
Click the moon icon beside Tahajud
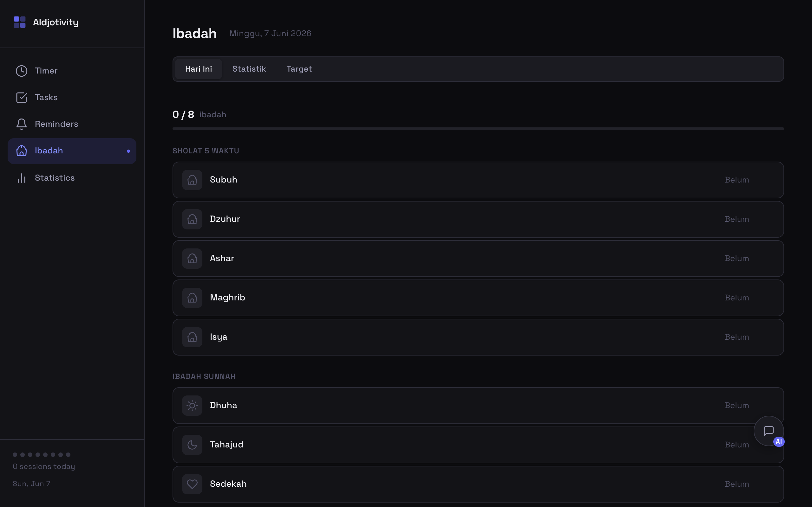(192, 445)
